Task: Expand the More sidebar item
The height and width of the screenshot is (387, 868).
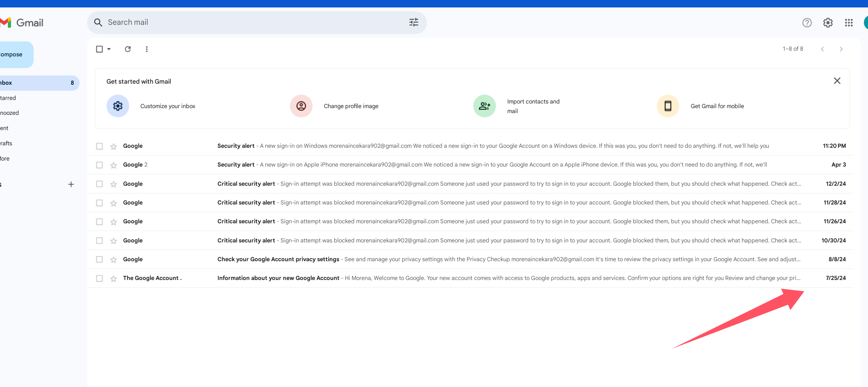Action: [x=5, y=158]
